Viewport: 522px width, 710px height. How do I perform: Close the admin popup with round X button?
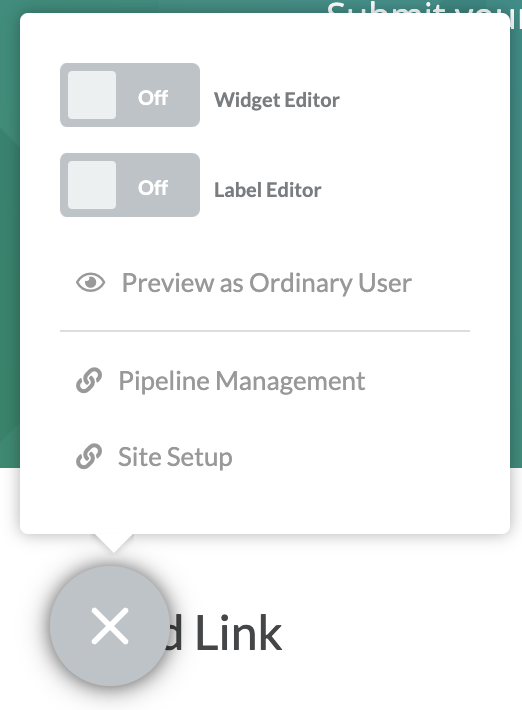click(x=110, y=626)
